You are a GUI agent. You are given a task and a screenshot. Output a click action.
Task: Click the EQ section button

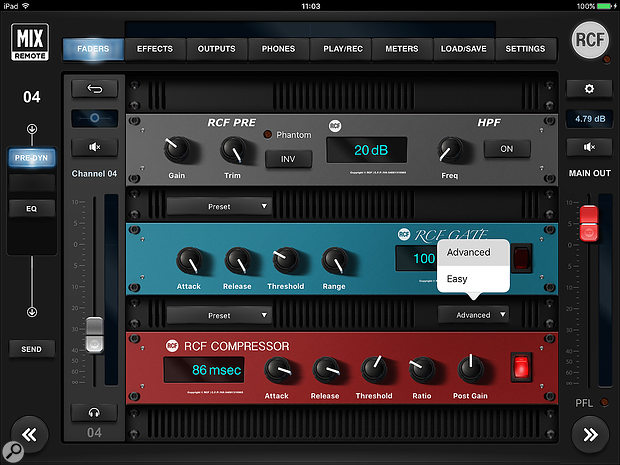[x=32, y=208]
